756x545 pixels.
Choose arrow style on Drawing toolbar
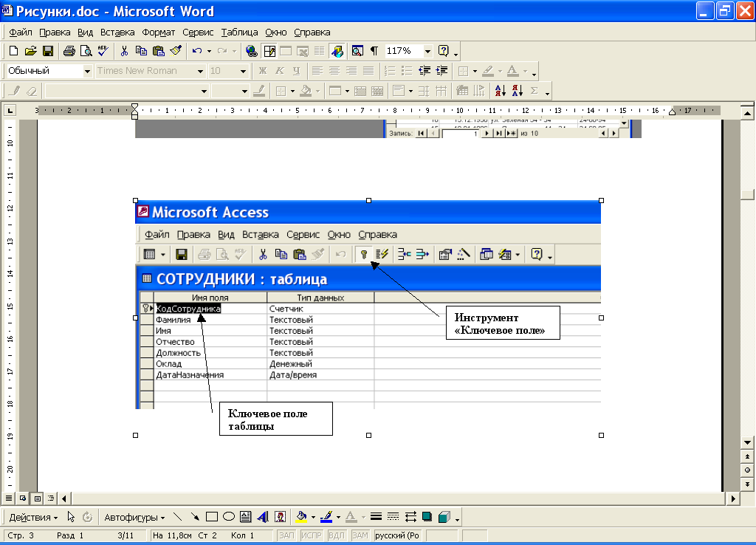[x=410, y=517]
